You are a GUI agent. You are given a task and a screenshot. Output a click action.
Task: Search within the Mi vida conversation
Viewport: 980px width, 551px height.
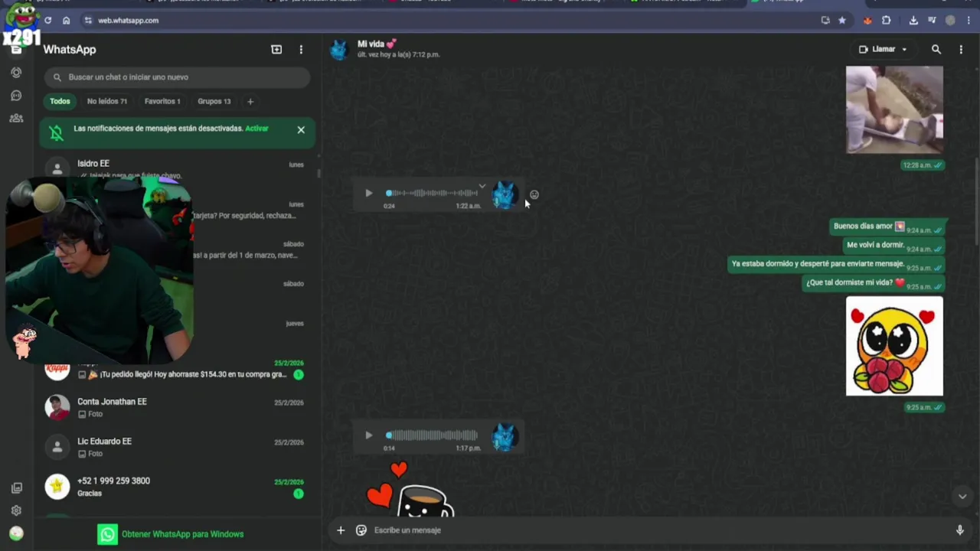click(x=936, y=50)
